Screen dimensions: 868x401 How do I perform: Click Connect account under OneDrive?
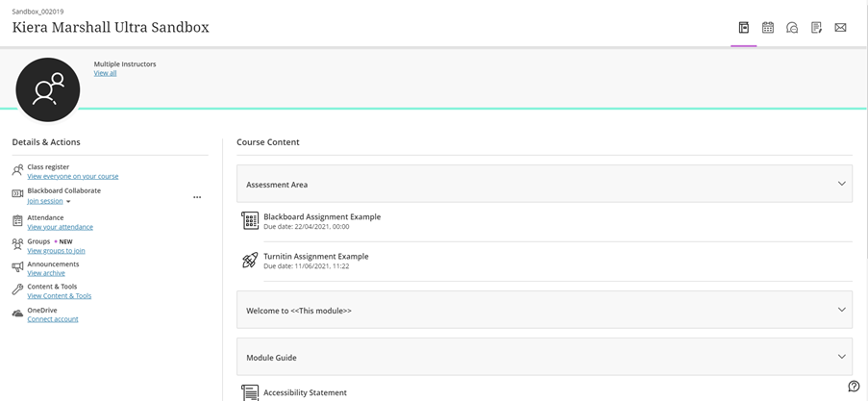53,319
